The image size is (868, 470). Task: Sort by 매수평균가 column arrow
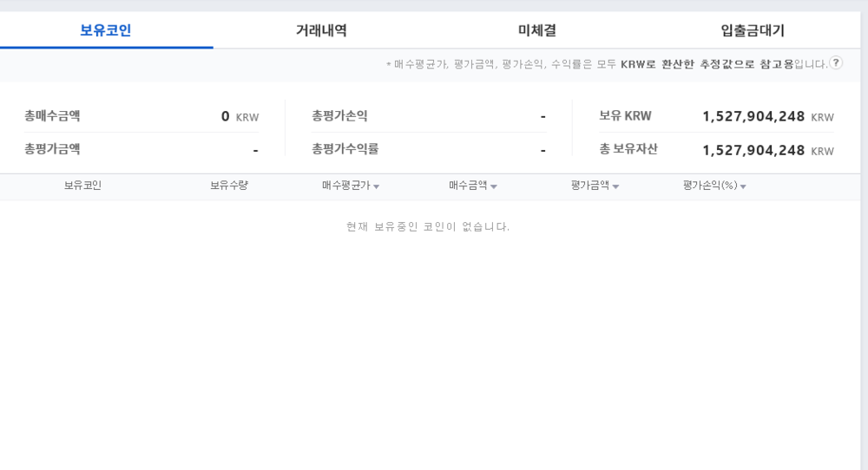click(376, 186)
